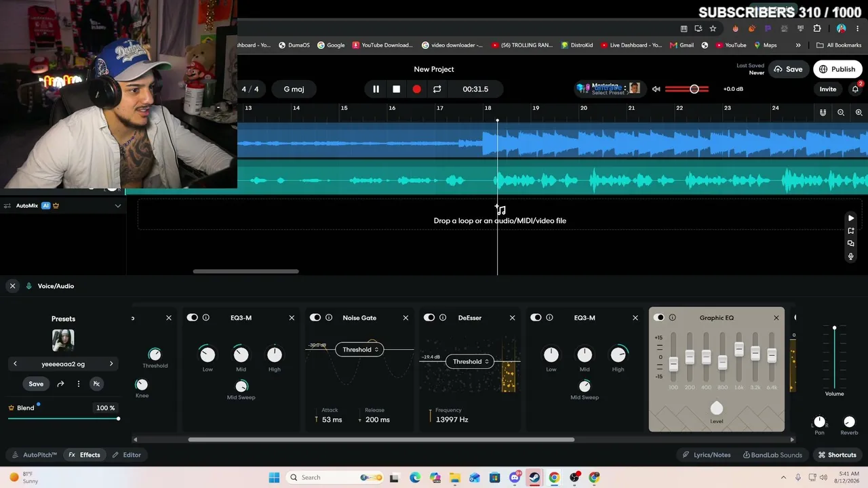Image resolution: width=868 pixels, height=488 pixels.
Task: Expand the AutoMix track chevron
Action: [118, 205]
